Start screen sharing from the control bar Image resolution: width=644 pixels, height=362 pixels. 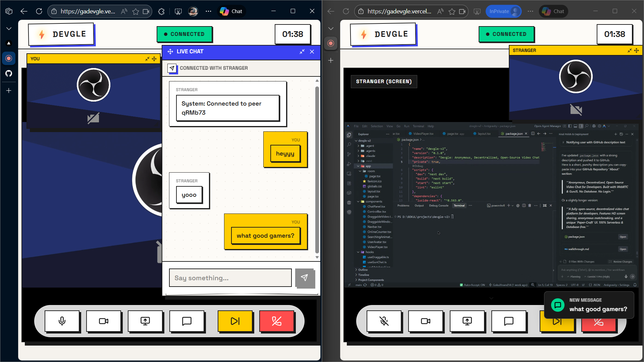click(145, 321)
